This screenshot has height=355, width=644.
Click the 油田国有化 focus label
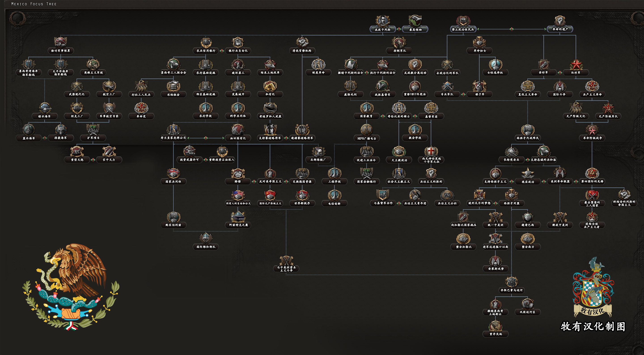pyautogui.click(x=238, y=138)
